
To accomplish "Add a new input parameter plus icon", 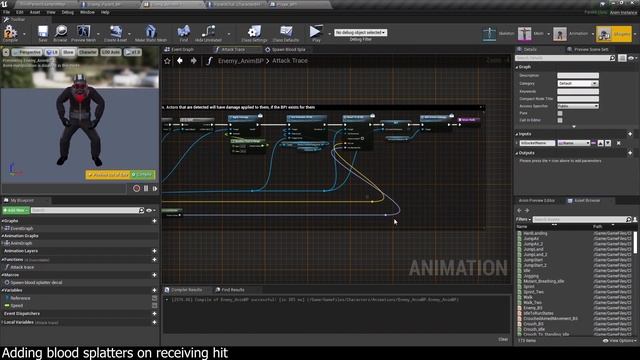I will pyautogui.click(x=630, y=134).
